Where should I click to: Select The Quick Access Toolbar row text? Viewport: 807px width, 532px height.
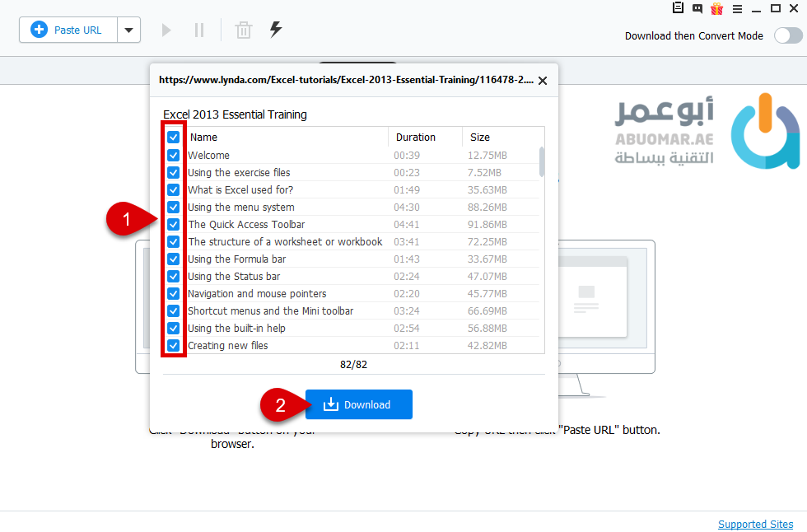246,224
